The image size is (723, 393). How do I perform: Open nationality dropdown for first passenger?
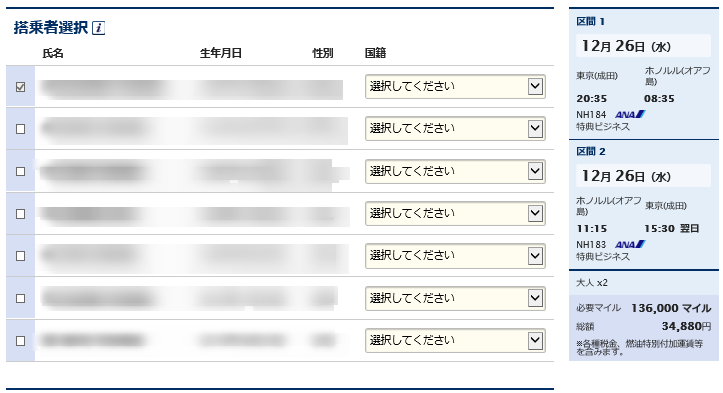455,86
